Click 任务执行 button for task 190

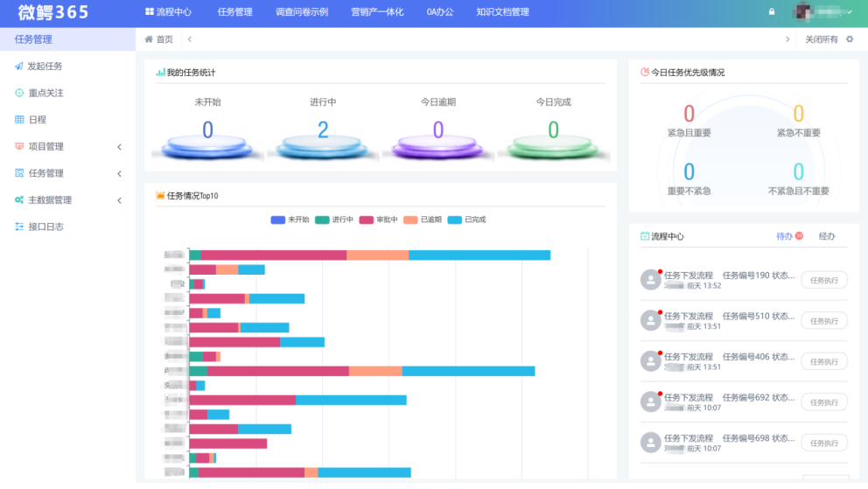click(x=824, y=280)
